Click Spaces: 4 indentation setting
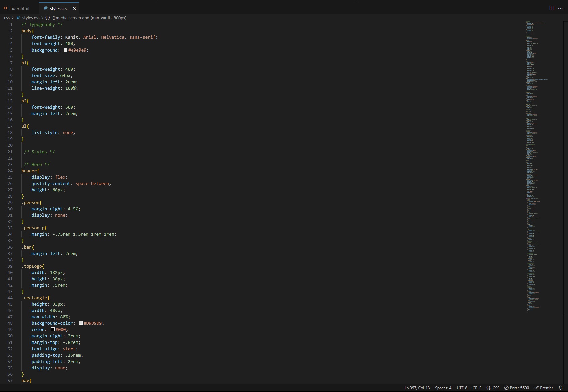The height and width of the screenshot is (392, 568). click(x=443, y=388)
